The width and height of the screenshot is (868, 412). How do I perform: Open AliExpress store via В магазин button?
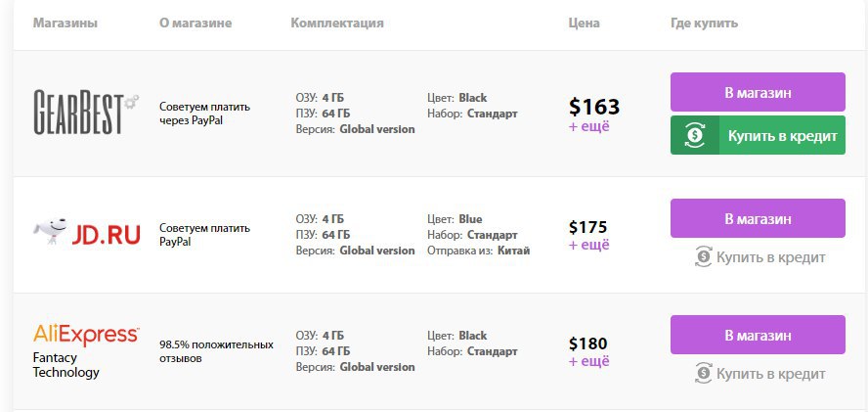tap(758, 335)
